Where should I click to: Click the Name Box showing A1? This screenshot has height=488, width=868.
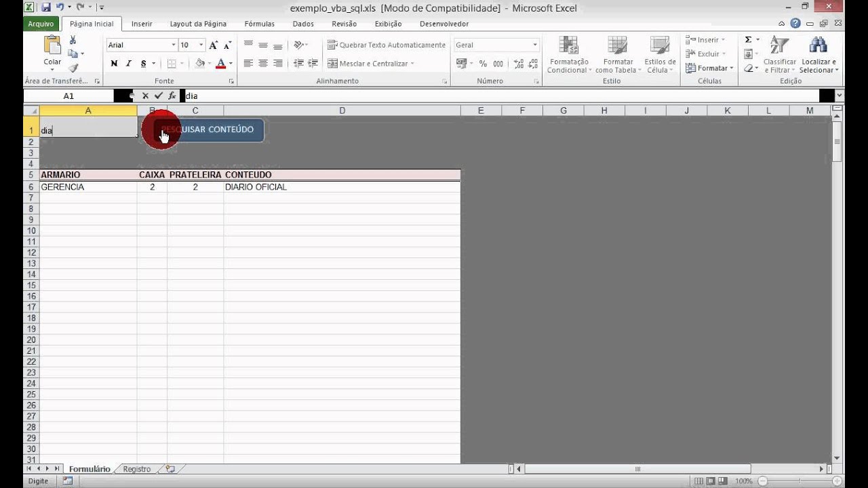pyautogui.click(x=68, y=96)
